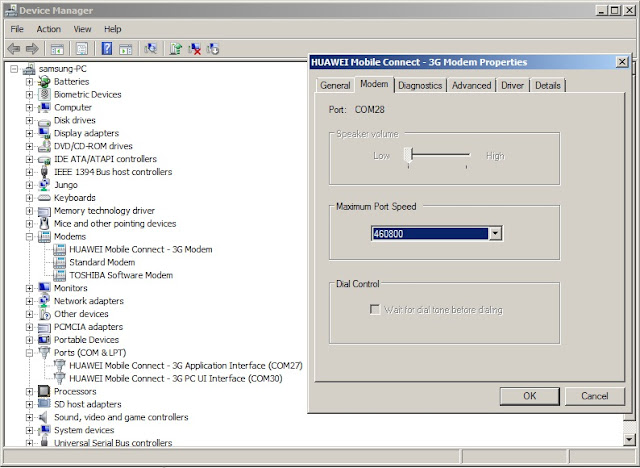Click the Portable Devices icon
The height and width of the screenshot is (468, 640).
(44, 339)
